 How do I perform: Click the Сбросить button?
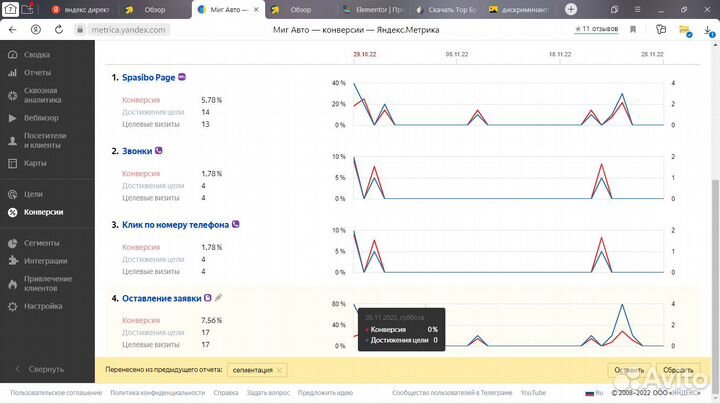(678, 370)
